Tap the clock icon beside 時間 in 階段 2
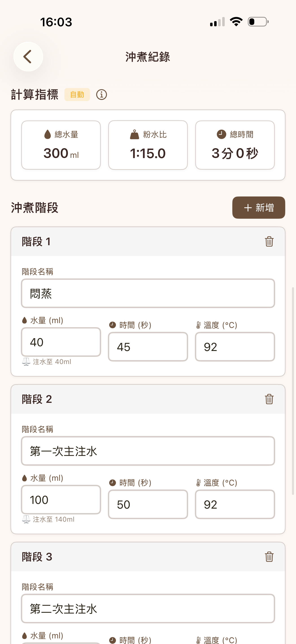Image resolution: width=296 pixels, height=644 pixels. pos(112,483)
